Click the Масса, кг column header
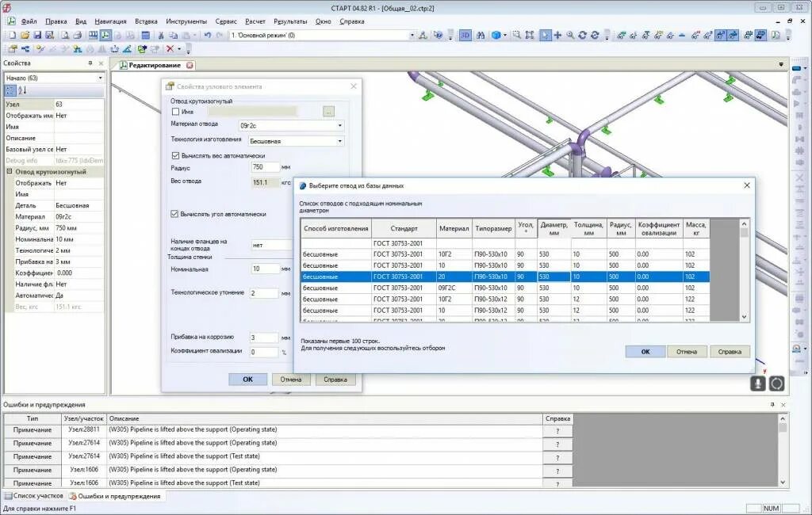Image resolution: width=812 pixels, height=515 pixels. point(696,228)
